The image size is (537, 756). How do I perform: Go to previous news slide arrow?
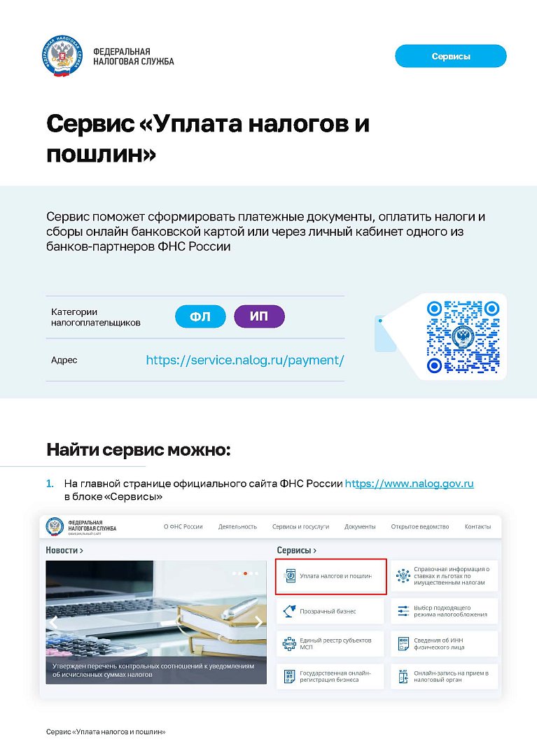53,622
